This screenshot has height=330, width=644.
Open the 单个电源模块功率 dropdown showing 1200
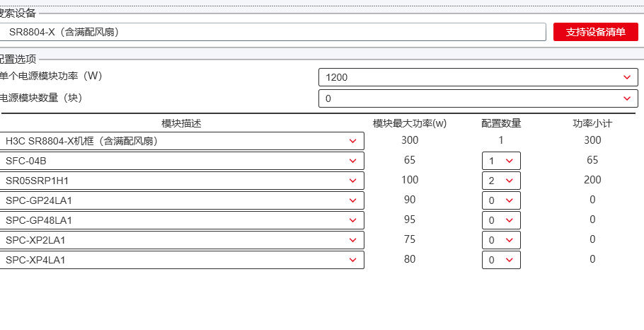[478, 77]
